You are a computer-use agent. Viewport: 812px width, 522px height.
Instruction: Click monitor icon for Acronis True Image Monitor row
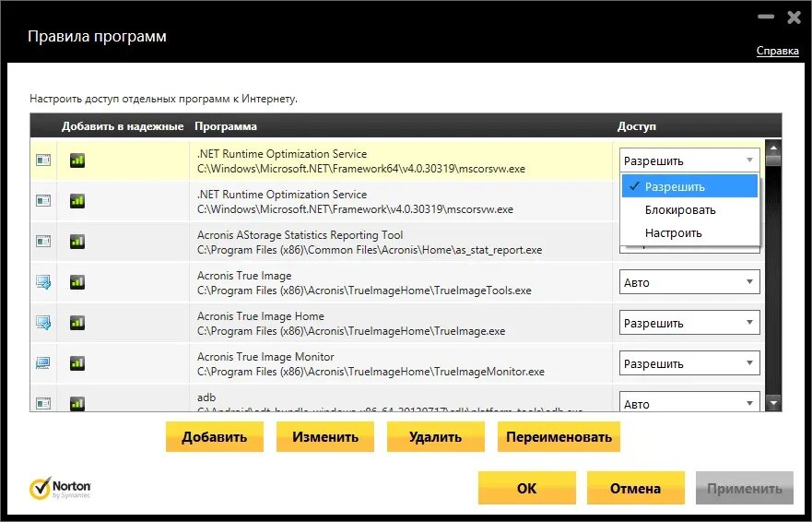[x=43, y=362]
